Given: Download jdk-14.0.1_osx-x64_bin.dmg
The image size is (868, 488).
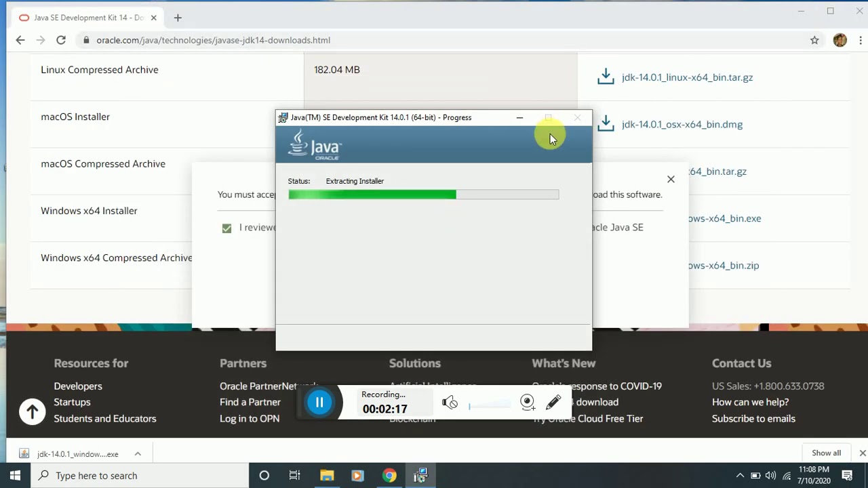Looking at the screenshot, I should pos(682,124).
